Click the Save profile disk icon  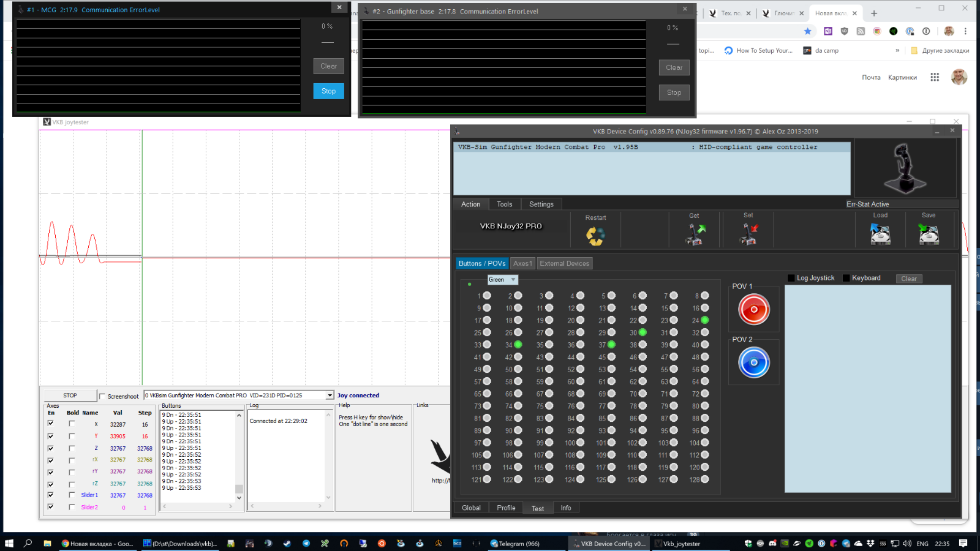point(929,234)
